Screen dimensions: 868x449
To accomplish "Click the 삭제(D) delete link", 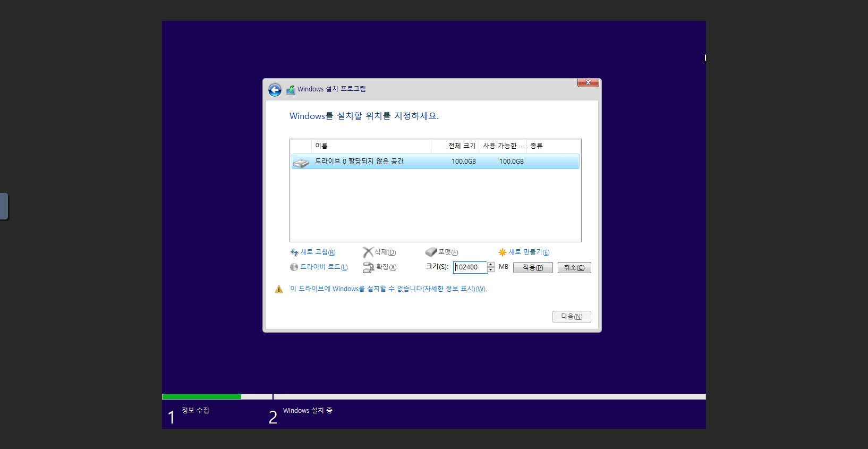I will point(385,252).
